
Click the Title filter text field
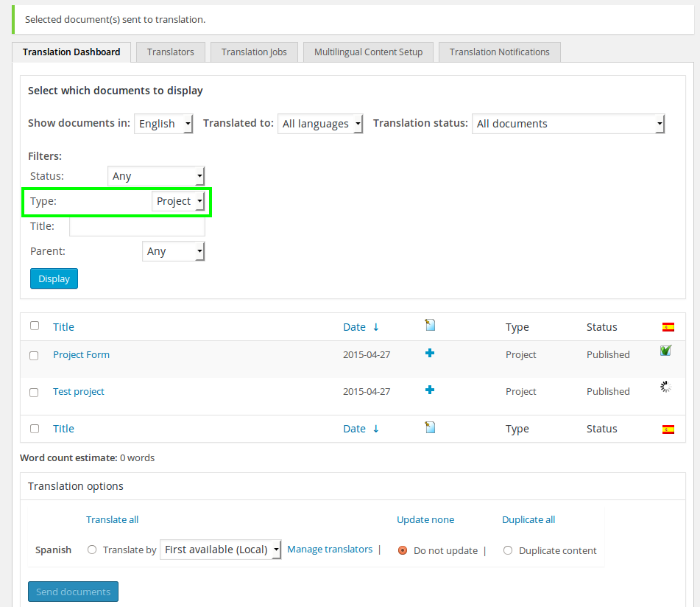tap(137, 226)
